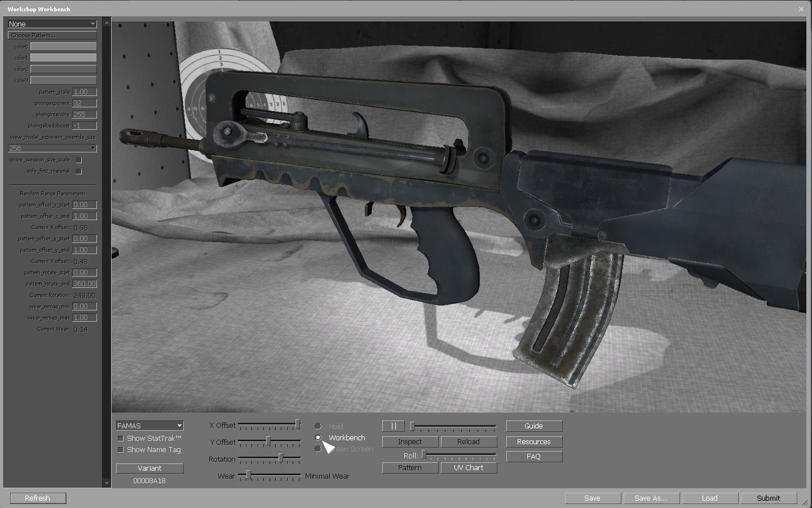Click the pattern_offset_y_start field
Viewport: 812px width, 508px height.
click(x=85, y=239)
